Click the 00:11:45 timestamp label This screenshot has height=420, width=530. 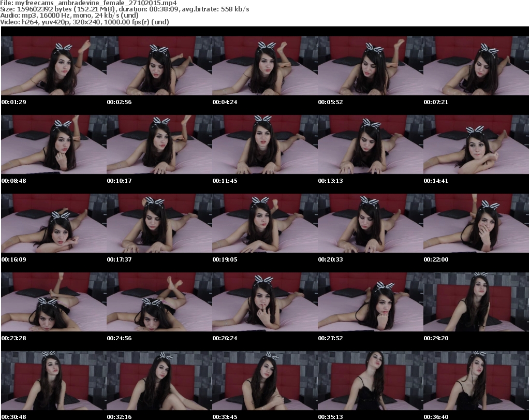(225, 181)
